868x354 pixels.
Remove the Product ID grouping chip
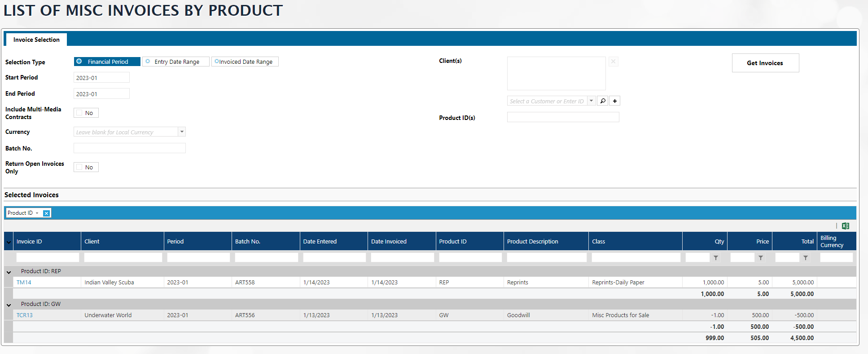46,213
